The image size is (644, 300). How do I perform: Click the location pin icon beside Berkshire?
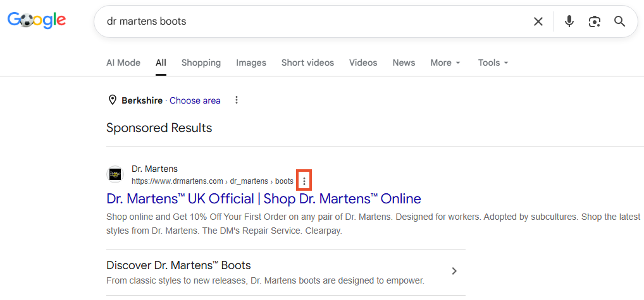[112, 100]
